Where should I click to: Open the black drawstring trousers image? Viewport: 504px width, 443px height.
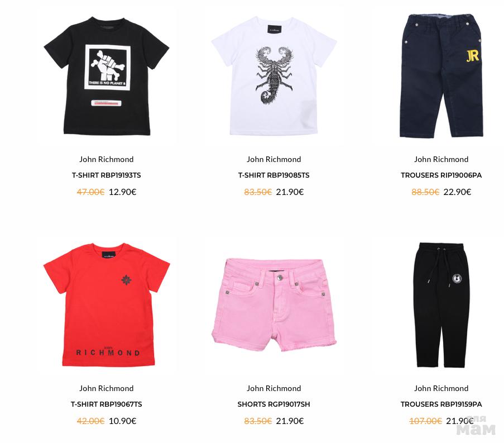[441, 305]
